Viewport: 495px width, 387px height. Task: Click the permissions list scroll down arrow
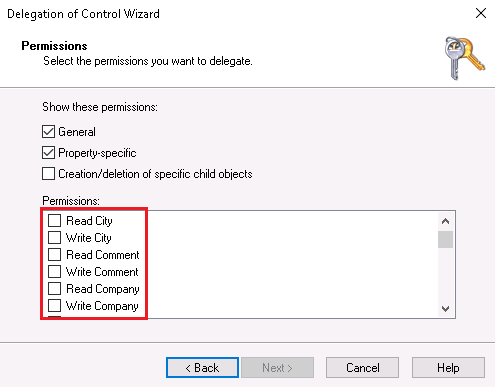tap(445, 309)
